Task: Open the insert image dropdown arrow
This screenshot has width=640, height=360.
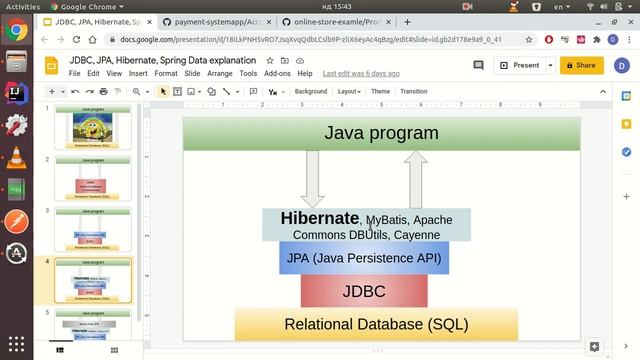Action: [200, 92]
